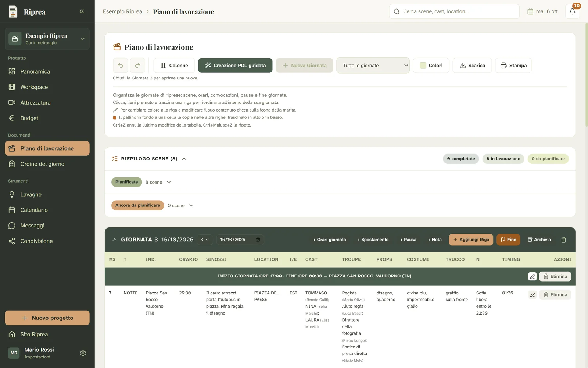Click the undo arrow icon
588x368 pixels.
(x=121, y=66)
